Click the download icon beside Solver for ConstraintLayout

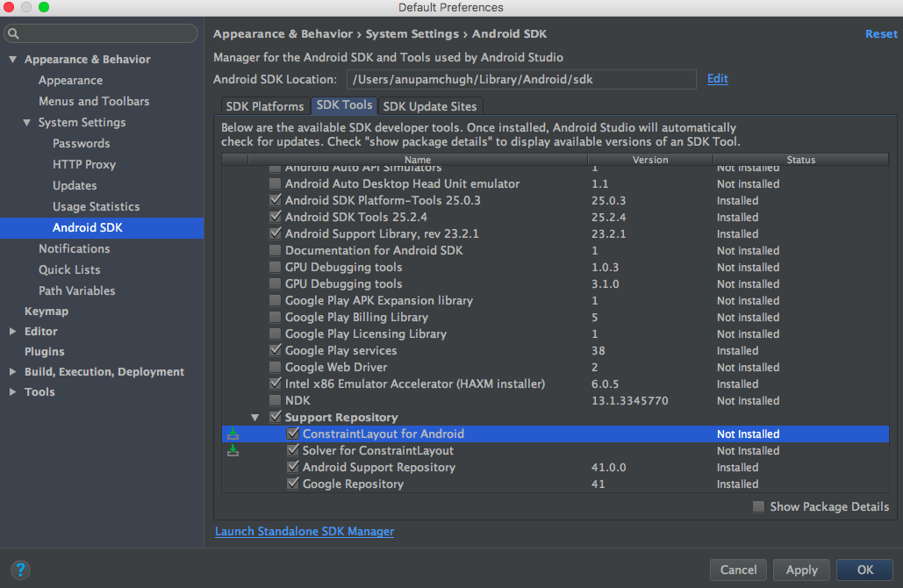click(x=233, y=450)
